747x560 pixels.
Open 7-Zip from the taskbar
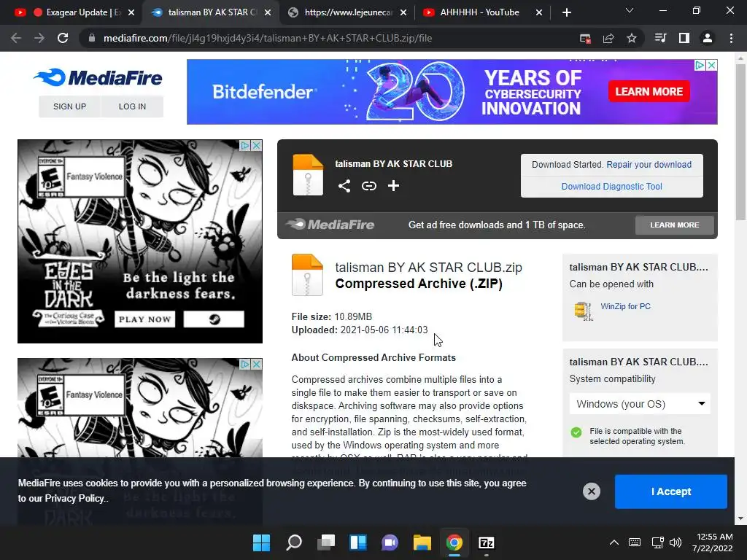click(487, 542)
